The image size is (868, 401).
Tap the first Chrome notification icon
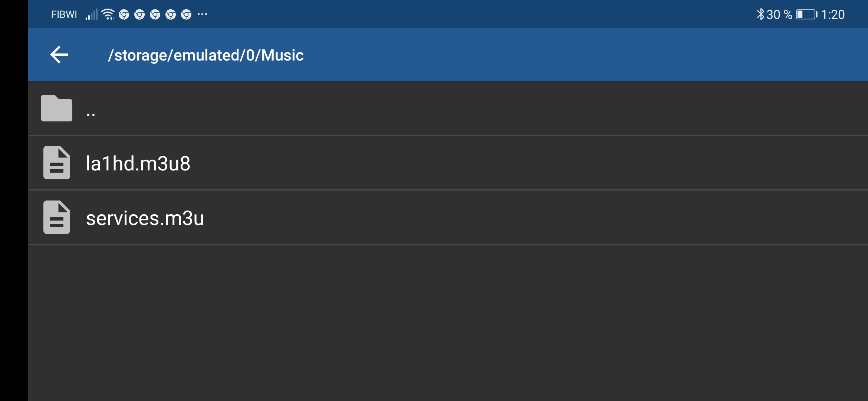pos(124,14)
